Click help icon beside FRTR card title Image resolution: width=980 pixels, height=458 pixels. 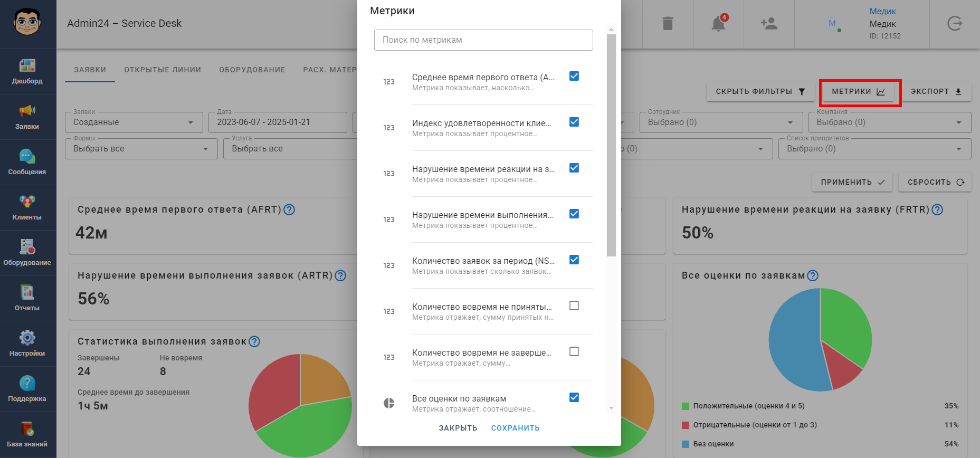point(937,209)
